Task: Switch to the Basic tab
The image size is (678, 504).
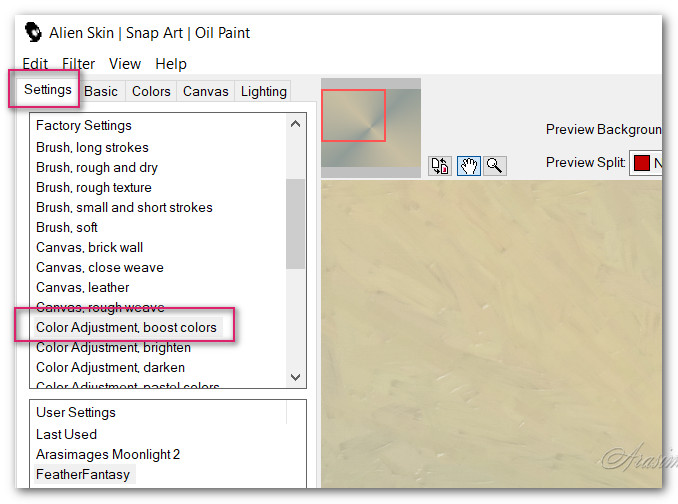Action: (x=101, y=91)
